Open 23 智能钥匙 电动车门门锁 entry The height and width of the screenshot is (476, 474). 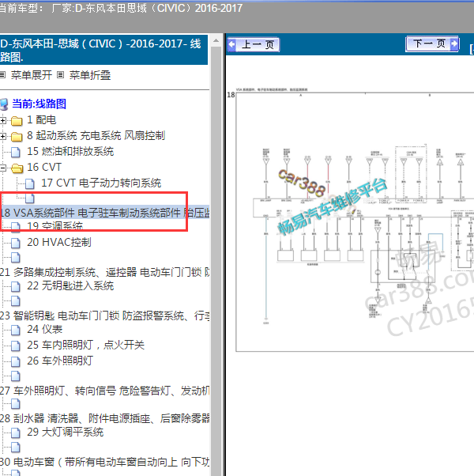tap(104, 315)
